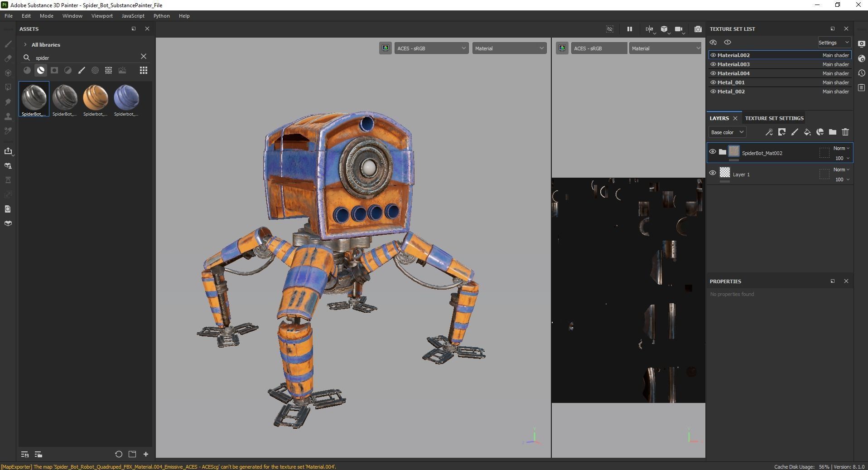Open the Export textures icon
Image resolution: width=868 pixels, height=470 pixels.
coord(8,151)
